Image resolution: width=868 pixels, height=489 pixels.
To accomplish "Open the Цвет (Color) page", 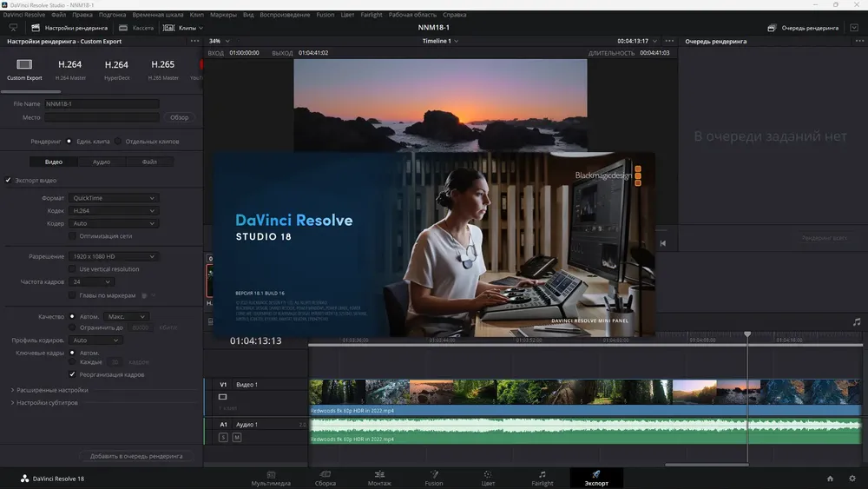I will coord(488,477).
